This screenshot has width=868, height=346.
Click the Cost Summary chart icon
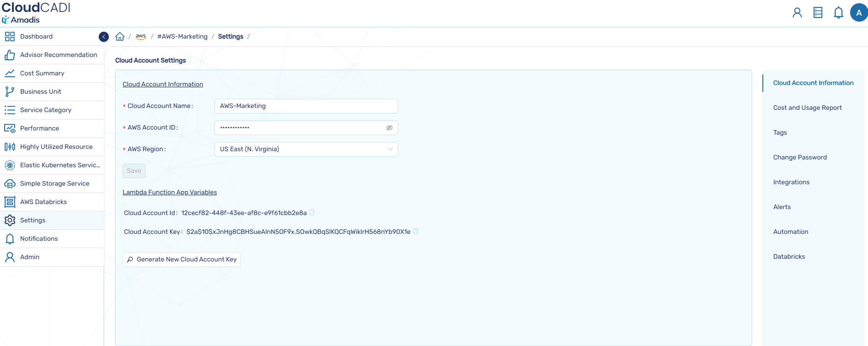(x=10, y=73)
